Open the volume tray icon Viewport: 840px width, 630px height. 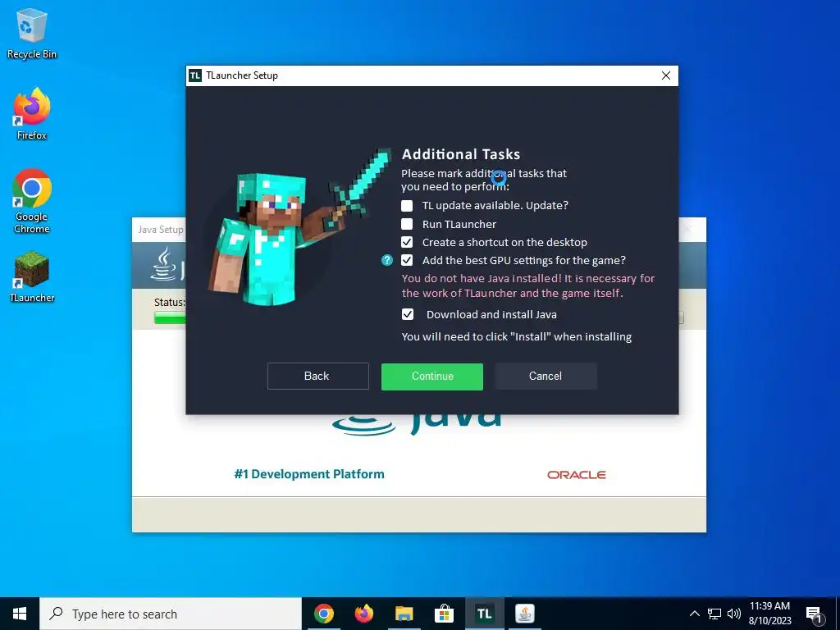[734, 614]
